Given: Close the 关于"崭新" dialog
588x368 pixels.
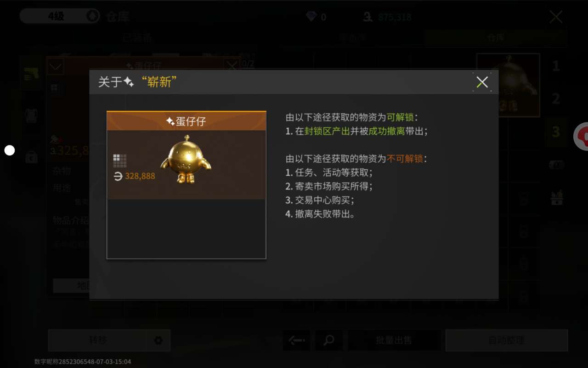Looking at the screenshot, I should 482,82.
